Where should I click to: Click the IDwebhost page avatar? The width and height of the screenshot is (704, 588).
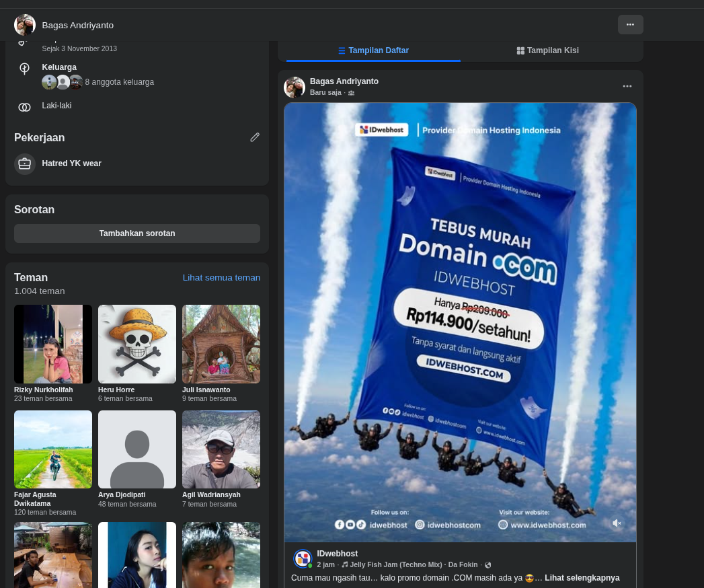(x=303, y=558)
